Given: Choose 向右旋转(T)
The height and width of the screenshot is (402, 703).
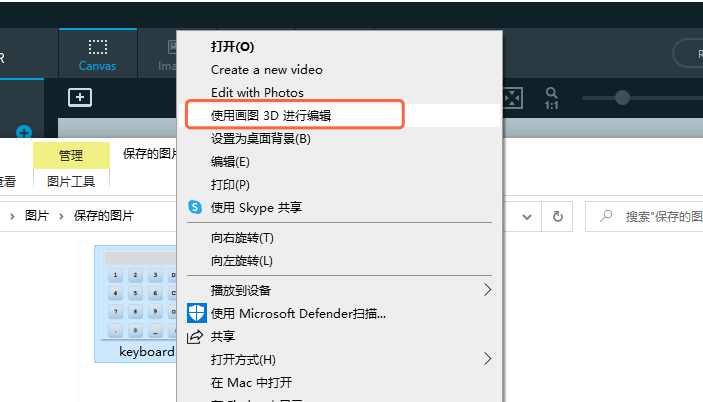Looking at the screenshot, I should [242, 238].
